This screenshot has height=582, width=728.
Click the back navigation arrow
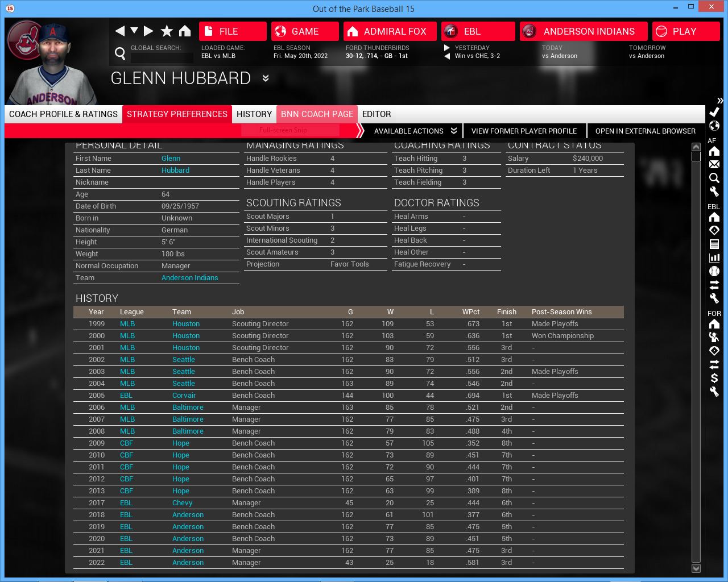[x=120, y=31]
